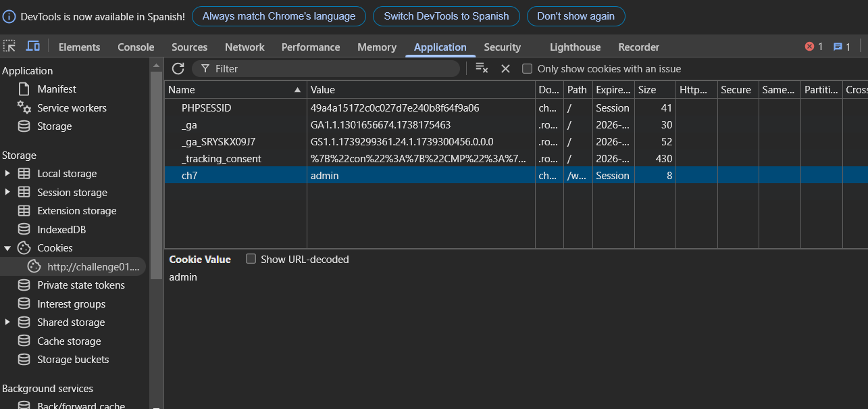Open the blue messages counter icon
The height and width of the screenshot is (409, 868).
[841, 47]
